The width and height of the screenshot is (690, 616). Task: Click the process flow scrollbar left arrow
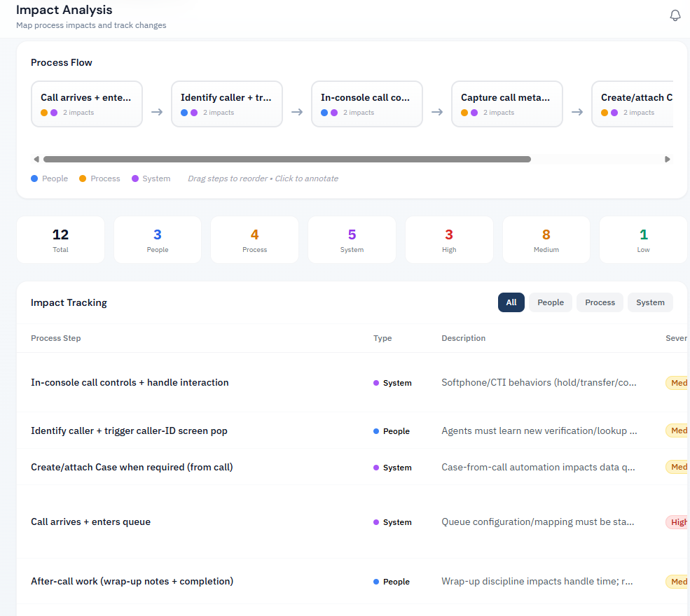tap(36, 159)
